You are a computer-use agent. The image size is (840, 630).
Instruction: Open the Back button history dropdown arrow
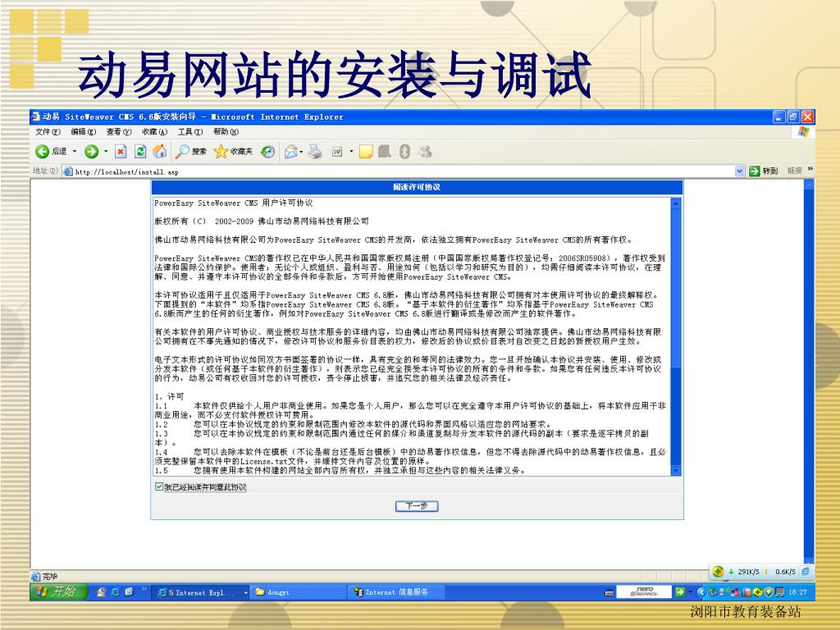75,152
